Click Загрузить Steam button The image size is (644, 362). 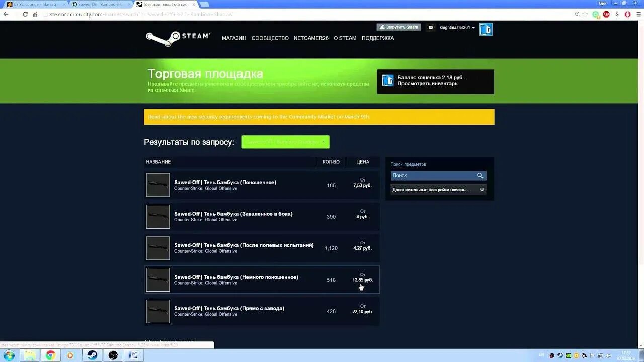click(x=398, y=27)
